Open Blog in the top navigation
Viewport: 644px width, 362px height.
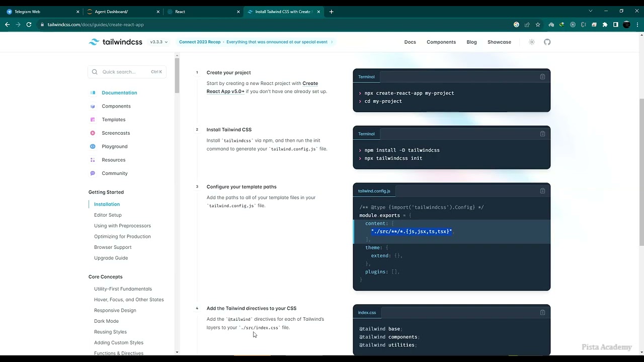click(x=471, y=42)
